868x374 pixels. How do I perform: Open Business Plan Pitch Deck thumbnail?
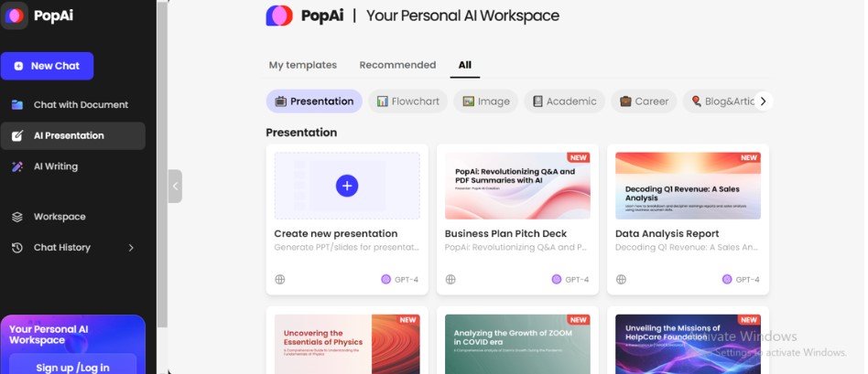point(517,186)
